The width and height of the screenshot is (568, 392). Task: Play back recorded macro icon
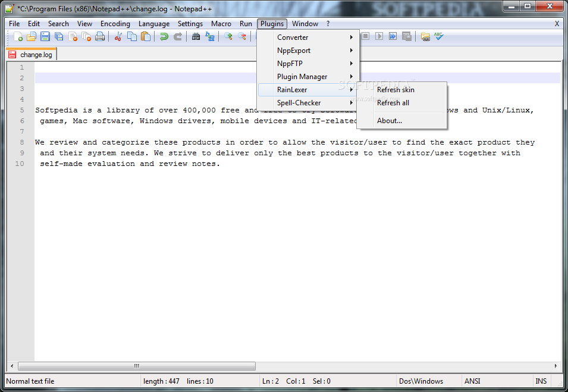pyautogui.click(x=379, y=36)
